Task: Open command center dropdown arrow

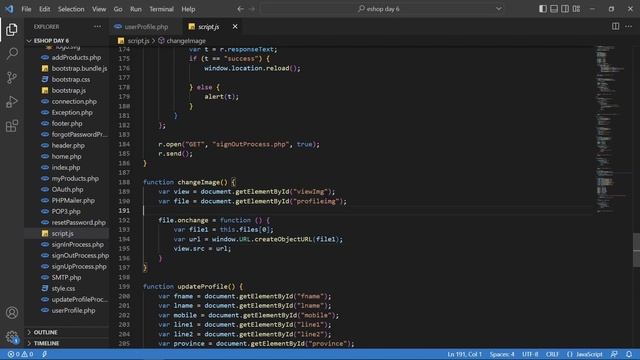Action: pos(499,9)
